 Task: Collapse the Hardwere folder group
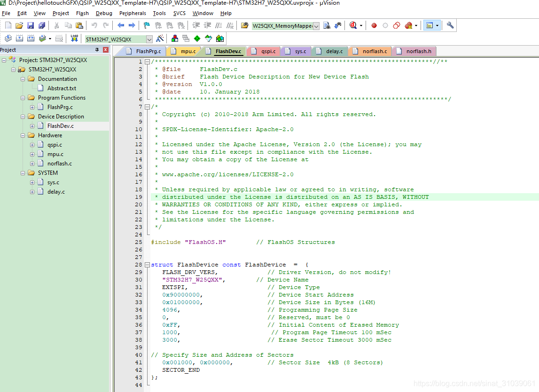(x=23, y=135)
